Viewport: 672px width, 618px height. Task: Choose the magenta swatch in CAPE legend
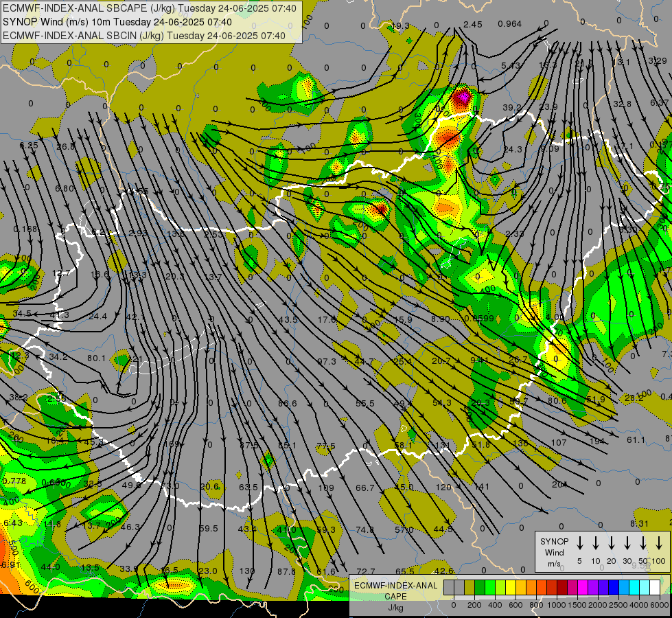click(x=583, y=588)
